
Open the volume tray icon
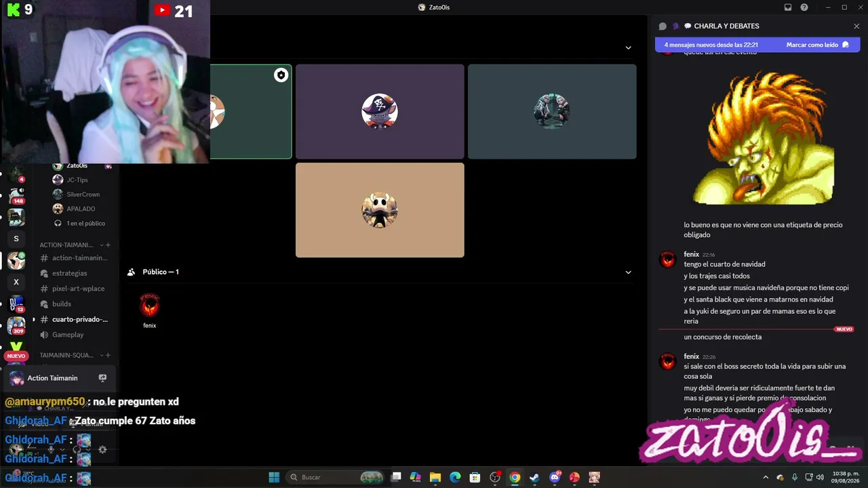[821, 477]
